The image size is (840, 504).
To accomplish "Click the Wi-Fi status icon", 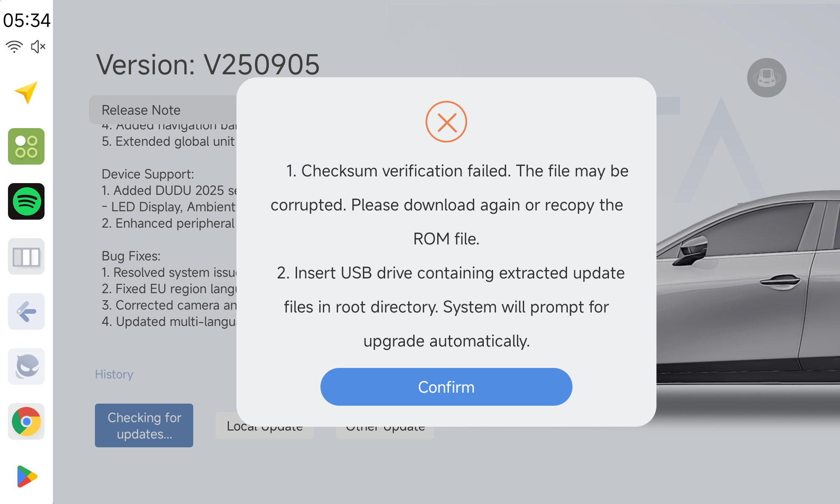I will (x=14, y=46).
